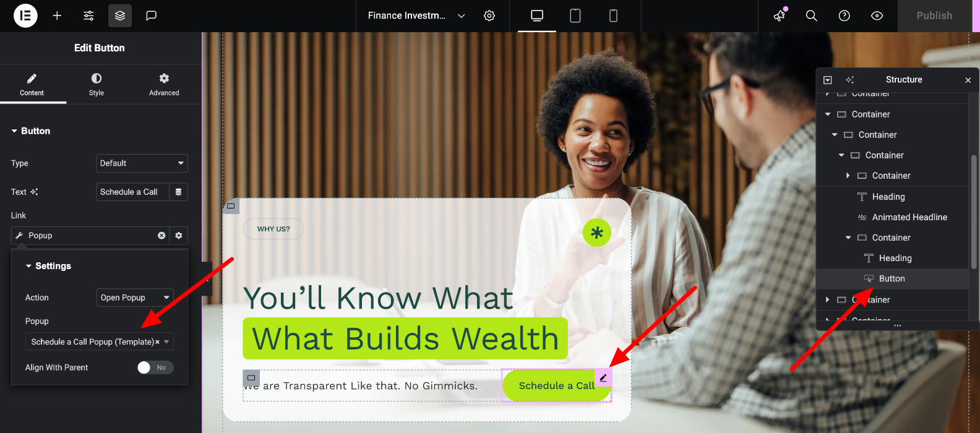Click the Text input field
The width and height of the screenshot is (980, 433).
point(132,192)
